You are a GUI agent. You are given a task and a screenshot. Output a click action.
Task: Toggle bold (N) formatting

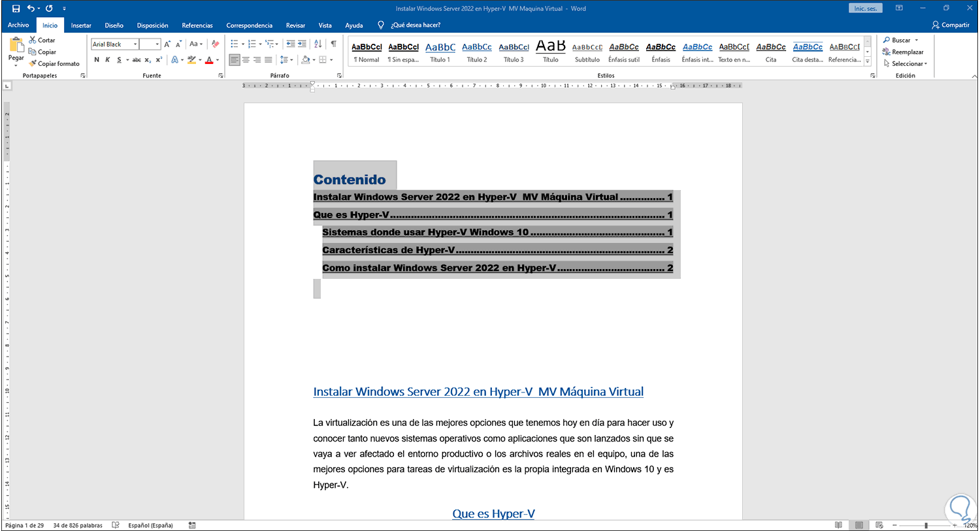tap(97, 59)
